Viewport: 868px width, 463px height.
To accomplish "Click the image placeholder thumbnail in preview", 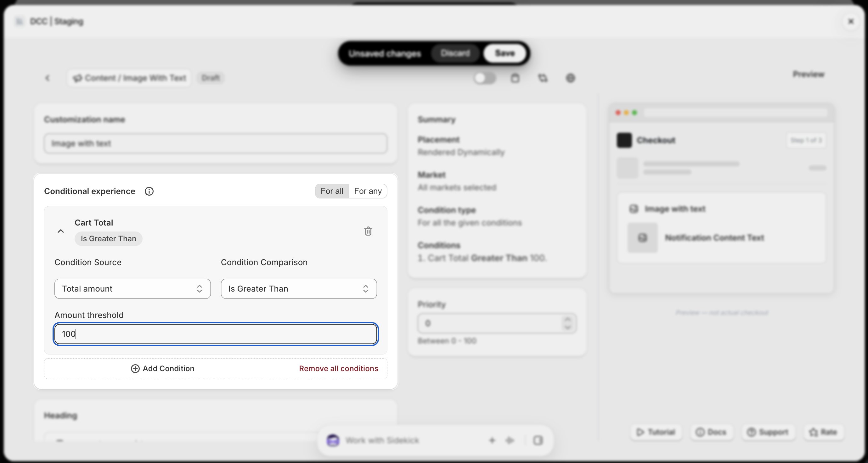I will (642, 238).
